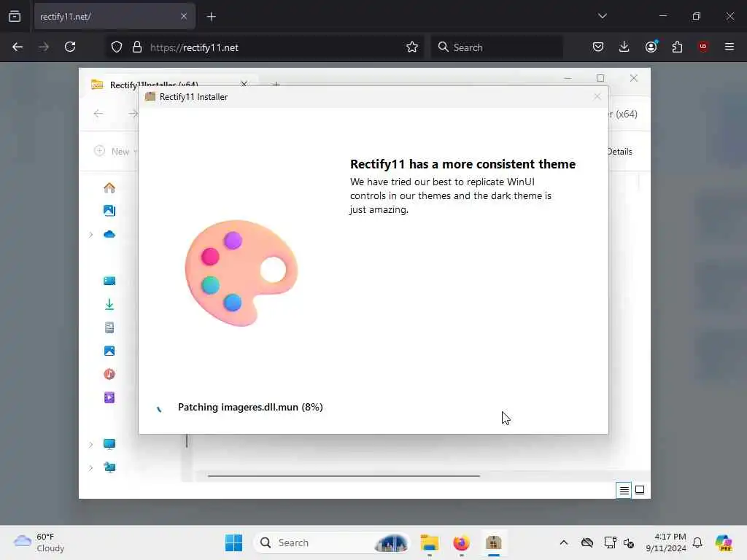
Task: Click the New button in Explorer
Action: 115,152
